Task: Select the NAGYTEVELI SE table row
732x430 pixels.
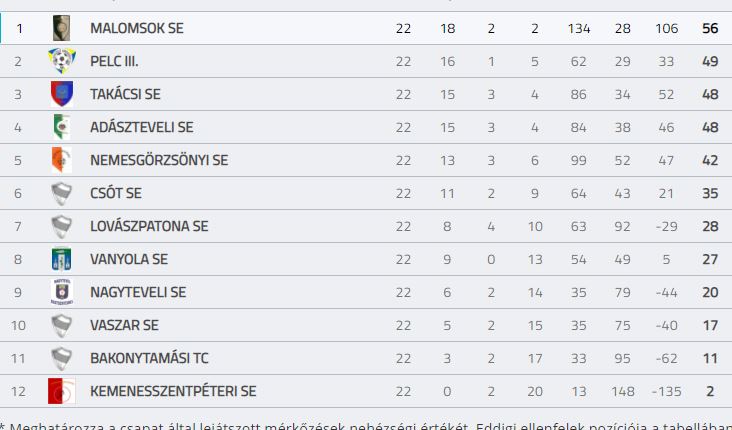Action: pos(366,292)
